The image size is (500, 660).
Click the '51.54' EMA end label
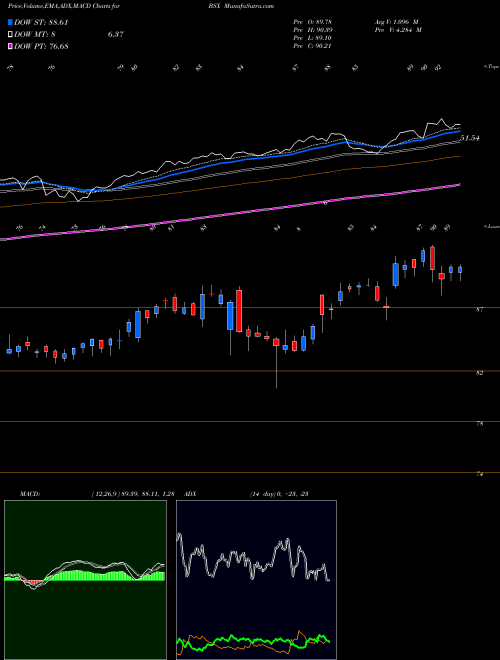coord(470,138)
